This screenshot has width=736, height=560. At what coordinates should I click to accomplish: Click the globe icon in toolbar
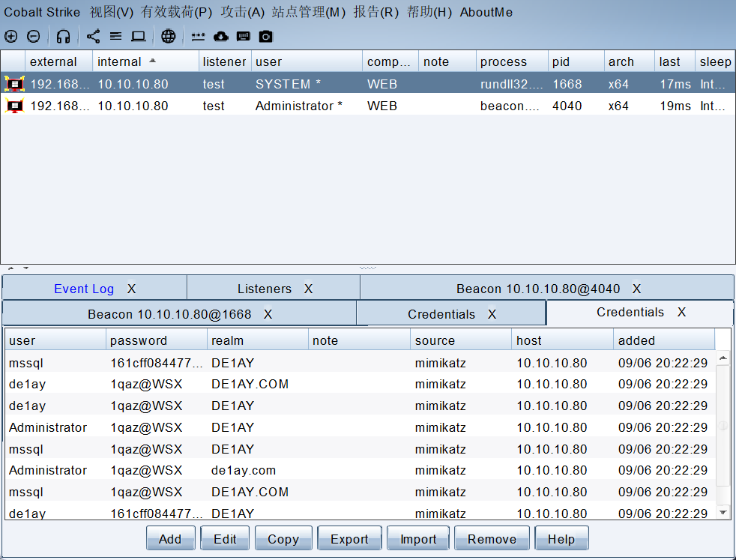(168, 36)
